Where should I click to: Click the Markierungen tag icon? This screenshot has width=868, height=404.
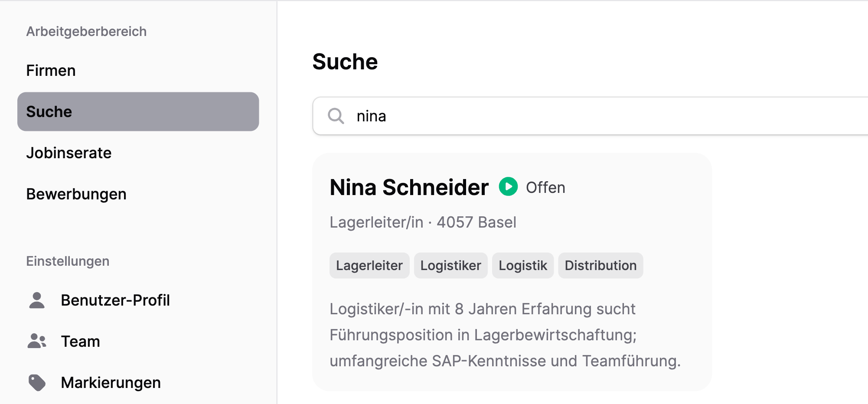tap(37, 382)
